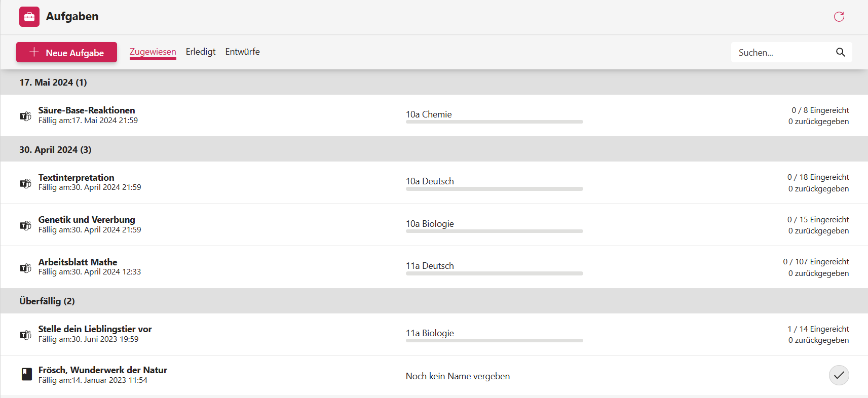Open the Entwürfe tab
This screenshot has width=868, height=398.
242,52
